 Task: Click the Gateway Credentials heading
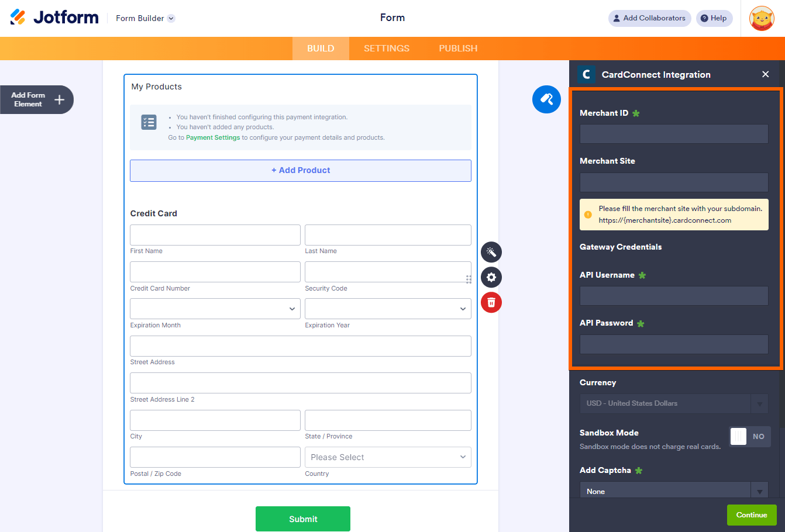(621, 247)
